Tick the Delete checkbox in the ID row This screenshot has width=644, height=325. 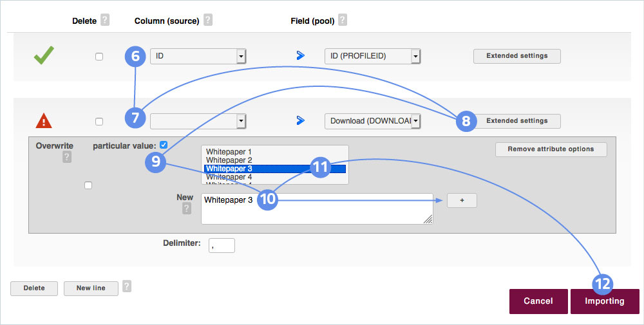click(x=99, y=57)
